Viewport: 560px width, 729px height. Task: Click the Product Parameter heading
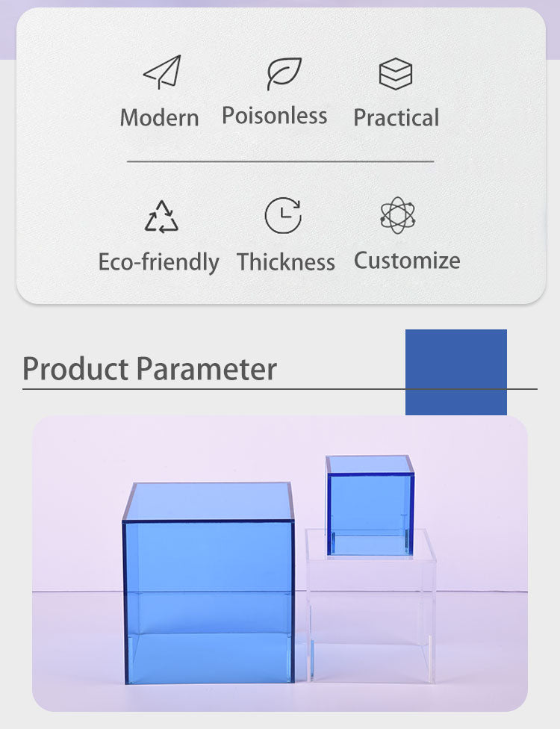point(149,369)
